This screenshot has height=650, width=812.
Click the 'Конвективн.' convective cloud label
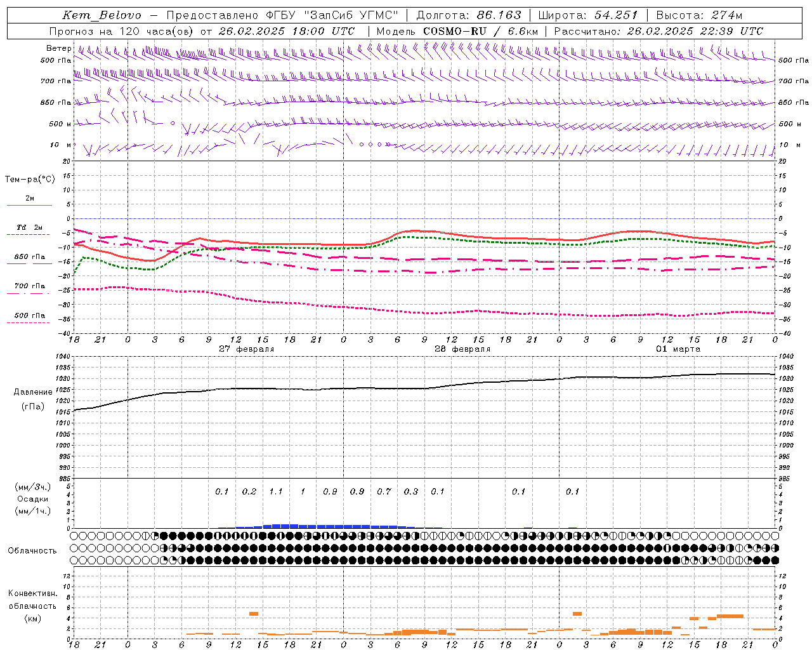32,594
